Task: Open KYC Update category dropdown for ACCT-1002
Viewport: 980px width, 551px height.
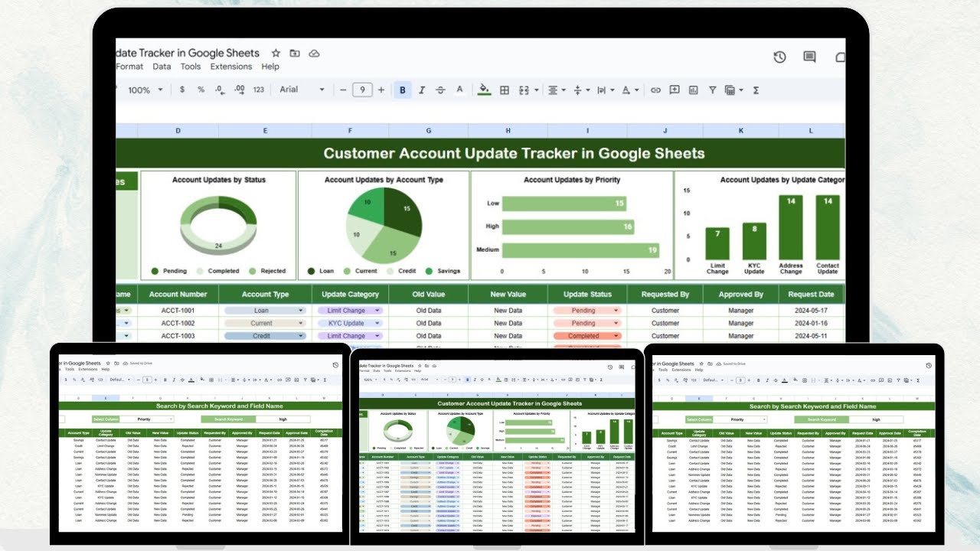Action: pos(350,323)
